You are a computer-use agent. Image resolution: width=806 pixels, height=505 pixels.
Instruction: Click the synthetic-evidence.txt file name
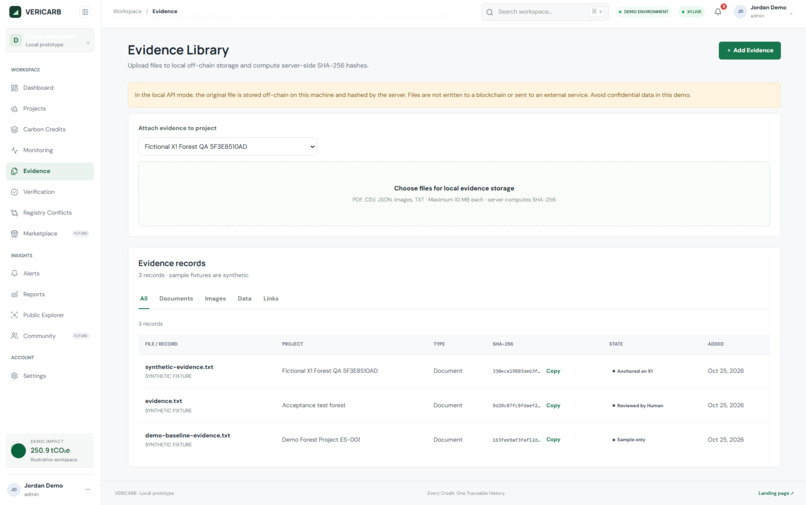[x=179, y=367]
